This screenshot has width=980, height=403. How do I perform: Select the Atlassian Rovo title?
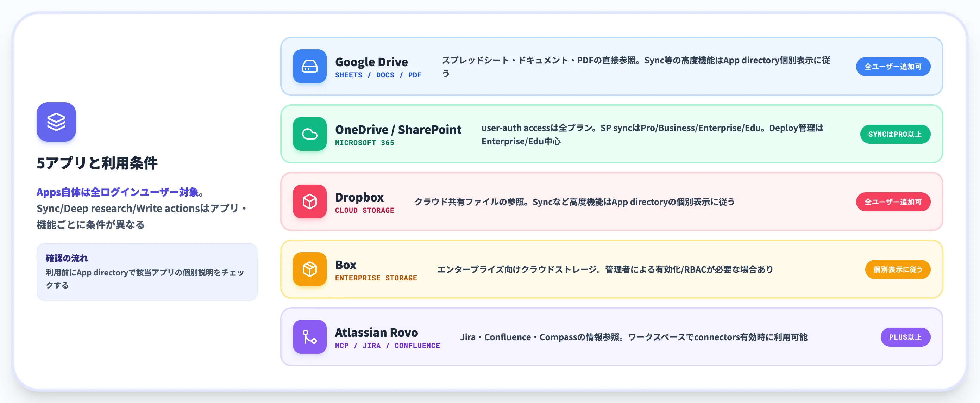(376, 332)
